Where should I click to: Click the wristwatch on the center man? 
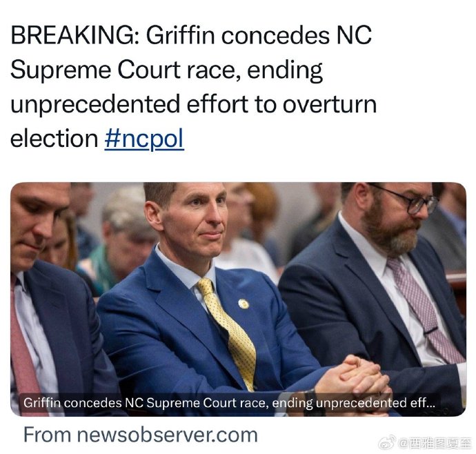[313, 399]
